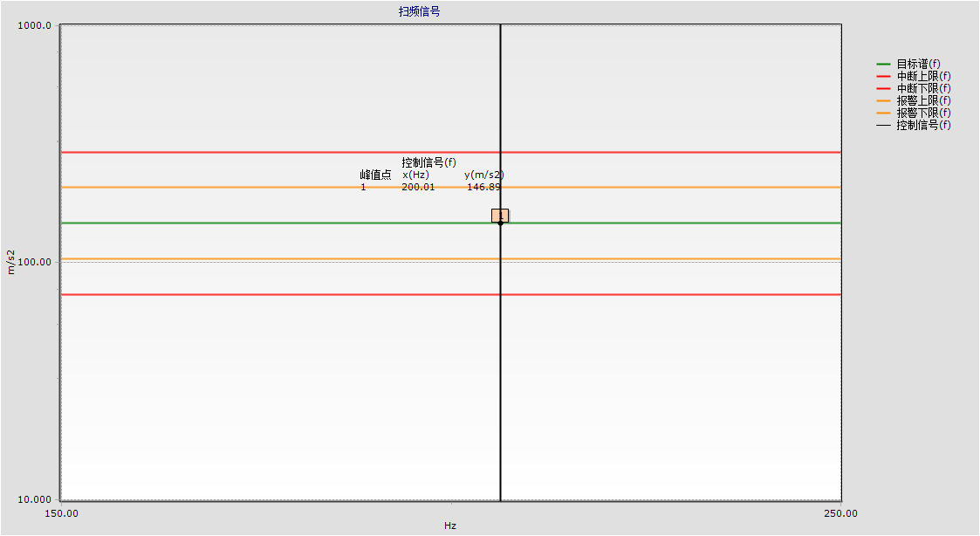Click the chart title 扫频信号
This screenshot has height=536, width=980.
419,11
